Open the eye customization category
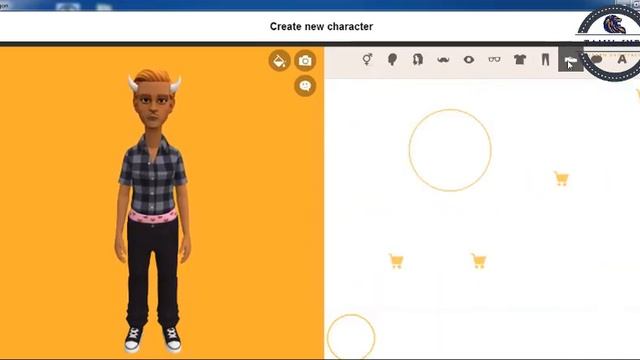The image size is (640, 360). point(469,60)
